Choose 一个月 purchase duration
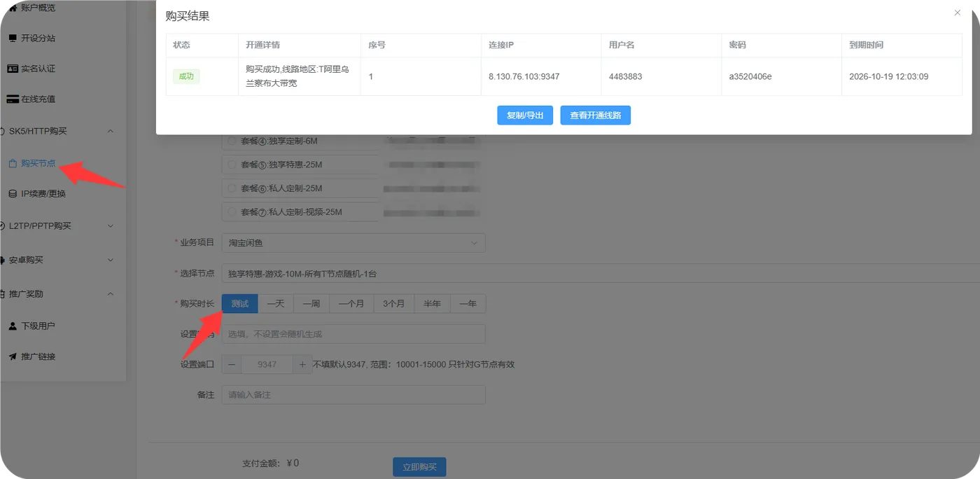The height and width of the screenshot is (479, 980). click(351, 303)
